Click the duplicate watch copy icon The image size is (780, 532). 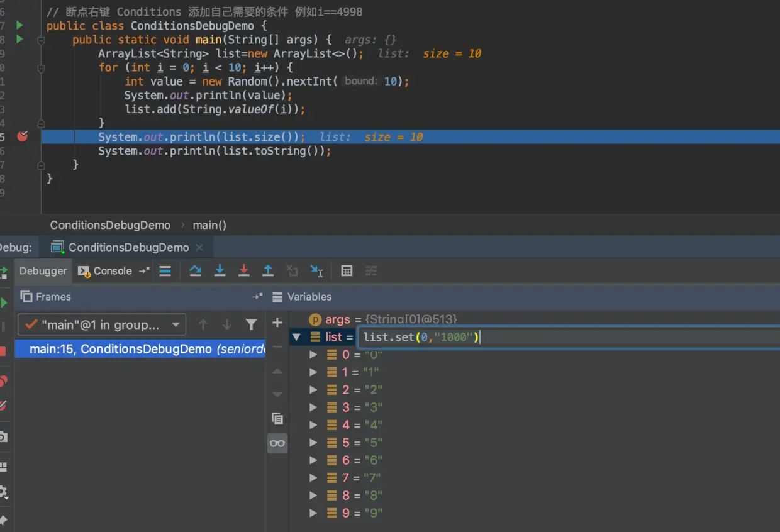click(277, 419)
